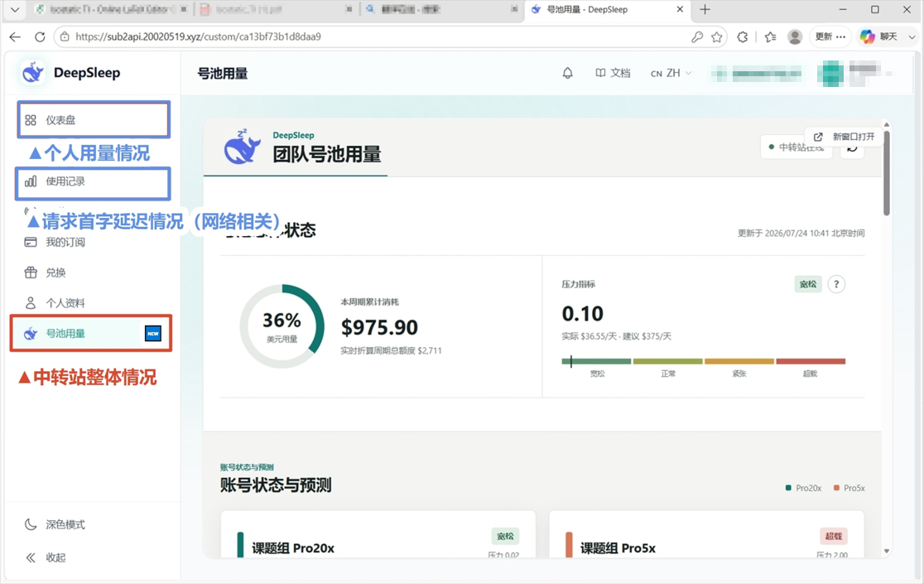Screen dimensions: 924x584
Task: Open the ZH language dropdown
Action: point(671,73)
